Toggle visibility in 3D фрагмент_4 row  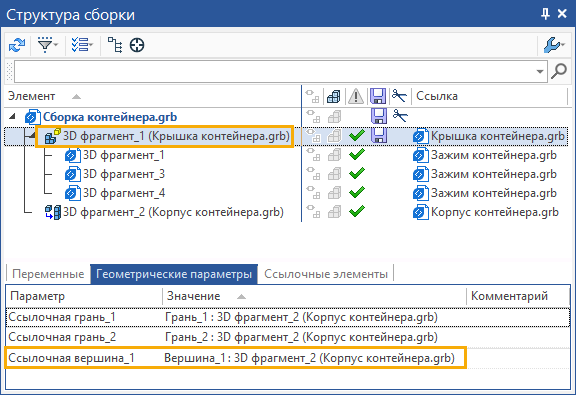click(x=313, y=193)
